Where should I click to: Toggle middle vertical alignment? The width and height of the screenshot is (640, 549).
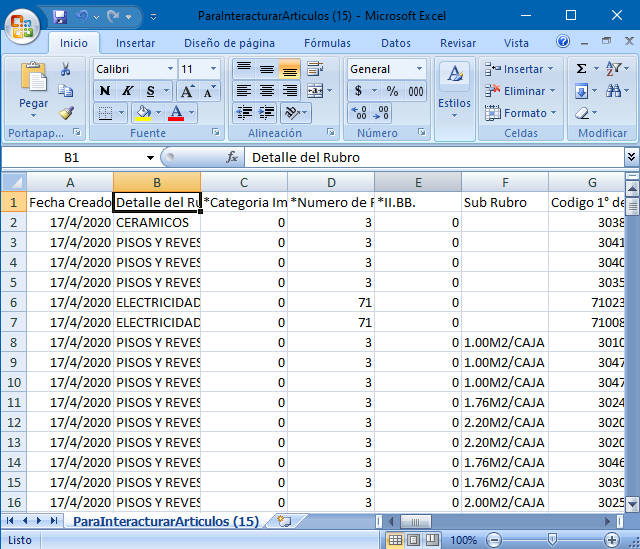pos(267,69)
